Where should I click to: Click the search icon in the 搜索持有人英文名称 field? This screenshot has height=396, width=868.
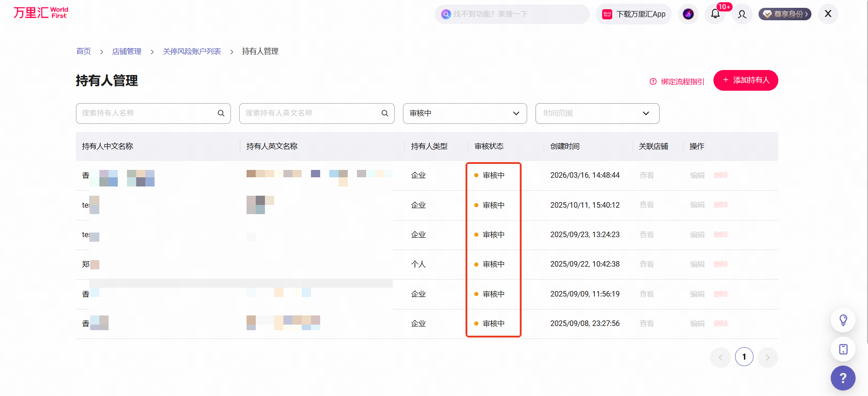(x=385, y=113)
